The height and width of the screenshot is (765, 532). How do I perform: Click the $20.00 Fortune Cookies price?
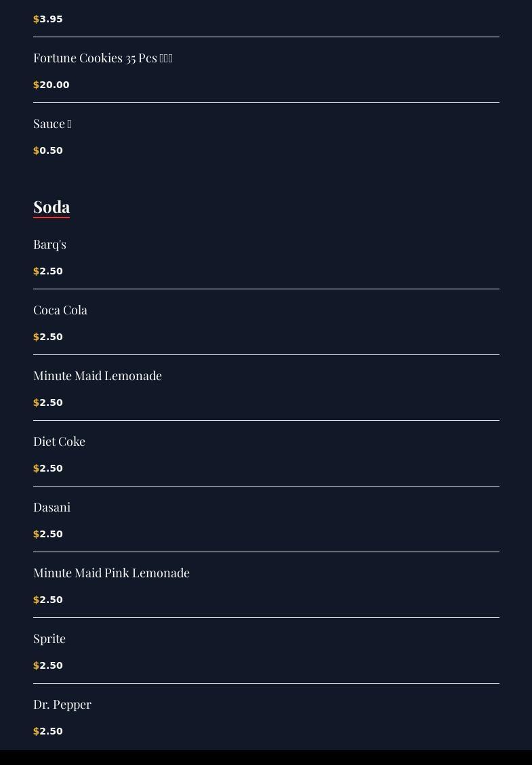pyautogui.click(x=52, y=85)
